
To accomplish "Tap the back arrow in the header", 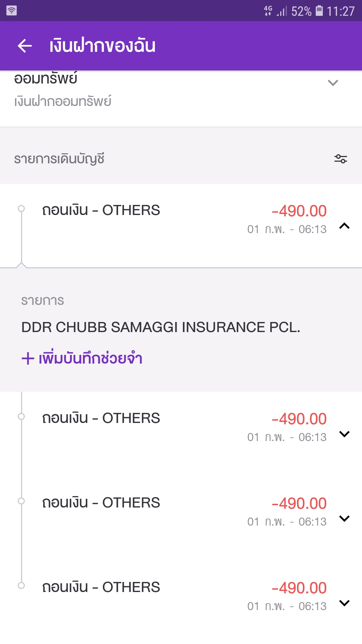I will pyautogui.click(x=24, y=46).
